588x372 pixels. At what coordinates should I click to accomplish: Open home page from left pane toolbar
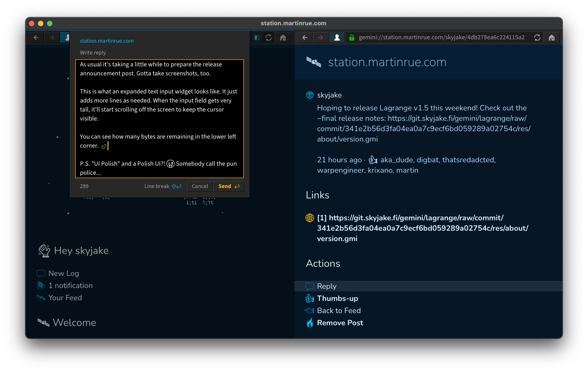[x=283, y=37]
